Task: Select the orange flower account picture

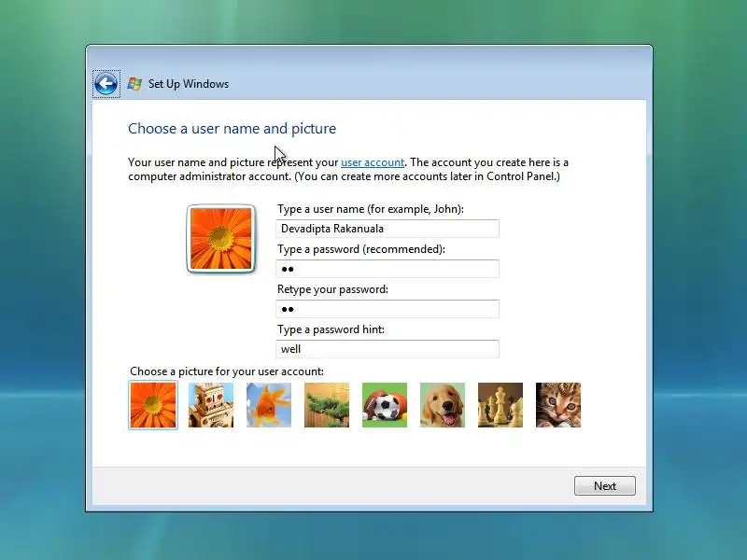Action: pos(153,405)
